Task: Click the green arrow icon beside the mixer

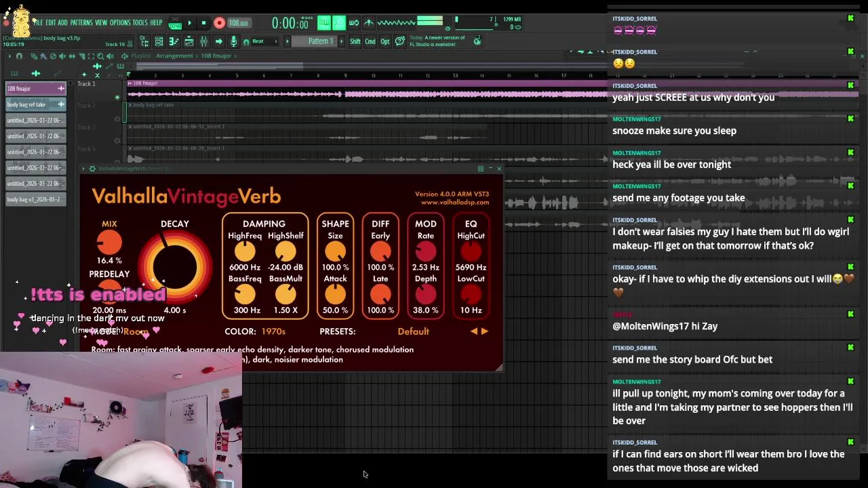Action: (219, 41)
